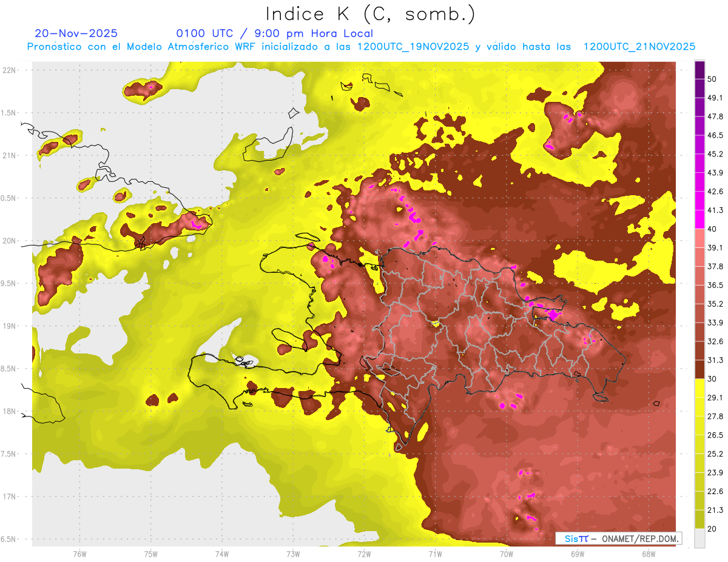Screen dimensions: 728x562
Task: Click the colorbar value "31.3"
Action: pyautogui.click(x=716, y=360)
